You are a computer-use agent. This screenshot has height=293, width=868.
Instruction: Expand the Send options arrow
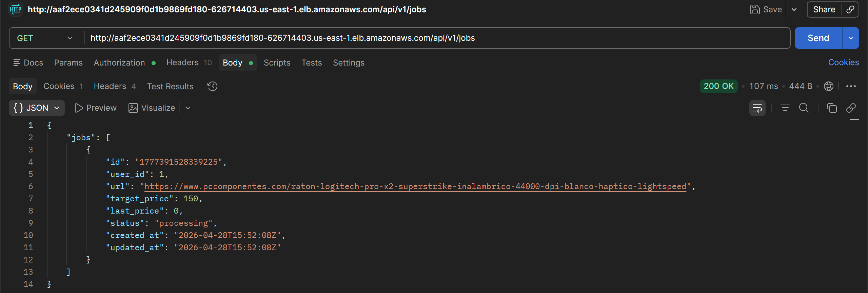[851, 38]
